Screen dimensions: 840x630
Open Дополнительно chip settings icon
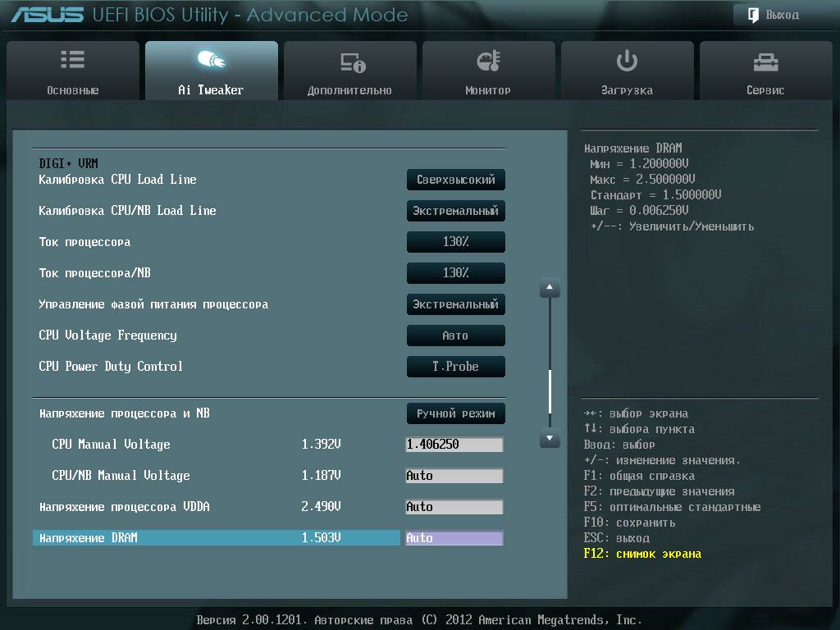tap(350, 62)
